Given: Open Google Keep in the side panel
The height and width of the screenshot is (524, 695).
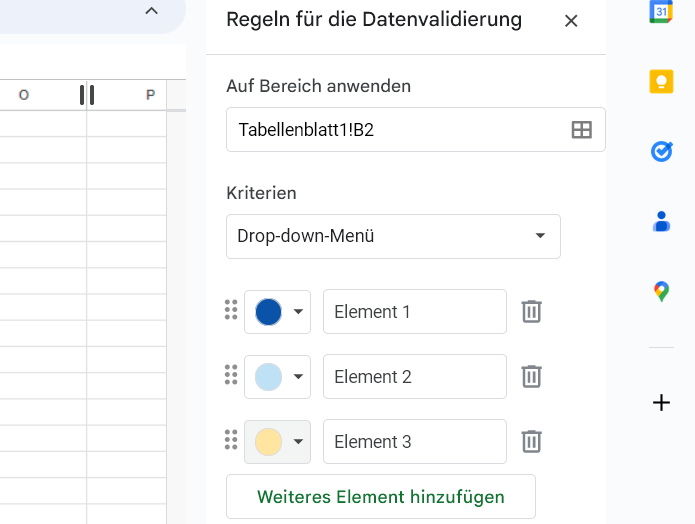Looking at the screenshot, I should point(661,82).
